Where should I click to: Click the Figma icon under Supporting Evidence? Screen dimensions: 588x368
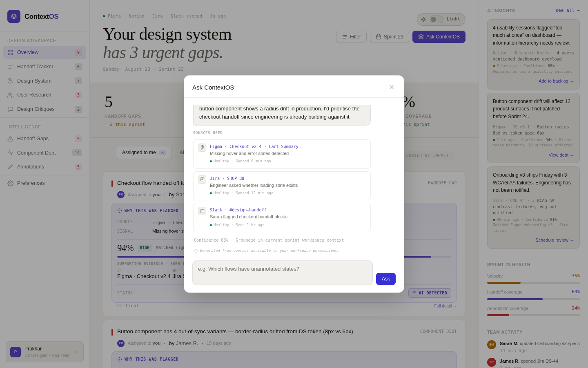[x=119, y=270]
